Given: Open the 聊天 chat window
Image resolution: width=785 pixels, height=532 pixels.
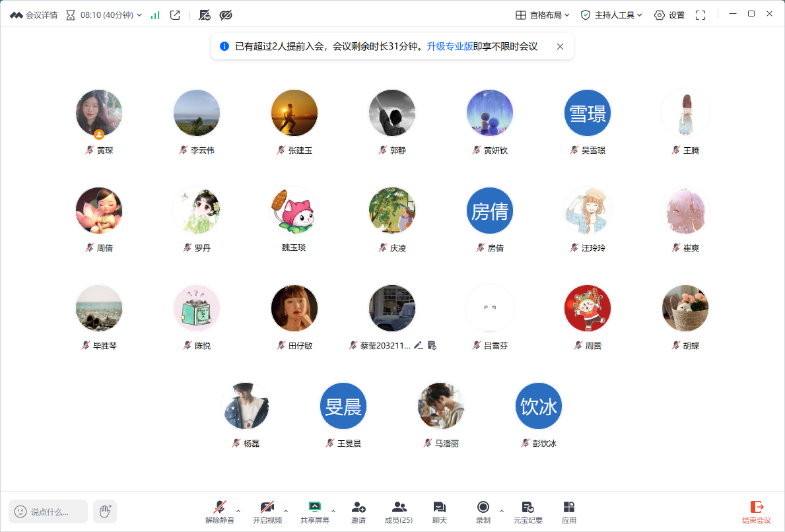Looking at the screenshot, I should (x=440, y=512).
